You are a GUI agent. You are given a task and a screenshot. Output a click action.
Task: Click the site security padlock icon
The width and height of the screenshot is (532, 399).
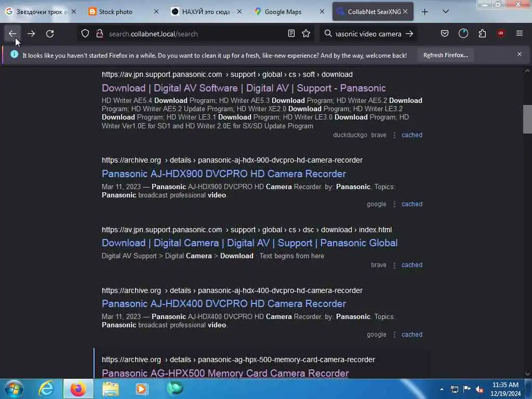pyautogui.click(x=100, y=34)
